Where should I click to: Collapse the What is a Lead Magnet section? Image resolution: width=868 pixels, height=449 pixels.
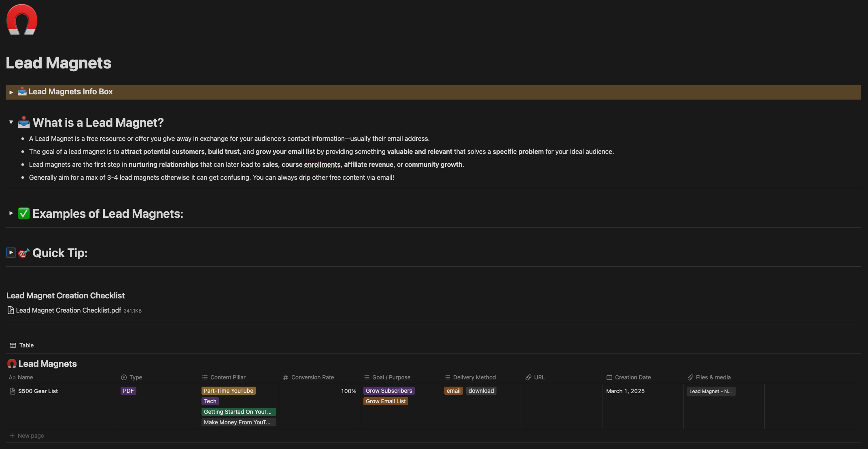click(x=11, y=122)
